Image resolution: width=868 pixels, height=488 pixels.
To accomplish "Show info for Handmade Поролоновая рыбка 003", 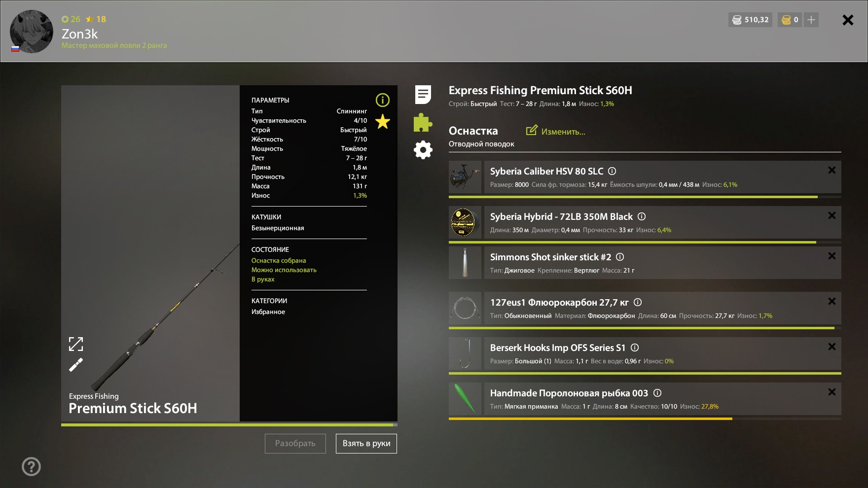I will click(657, 393).
